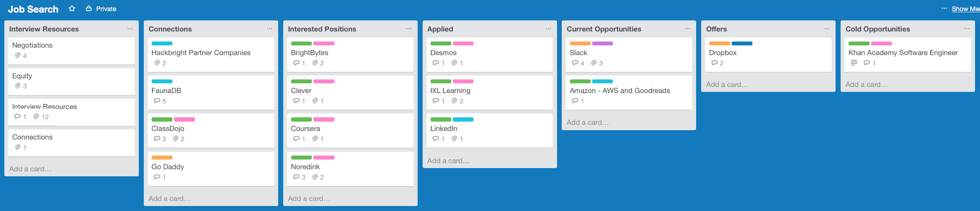
Task: Click description icon on Khan Academy card
Action: [853, 63]
